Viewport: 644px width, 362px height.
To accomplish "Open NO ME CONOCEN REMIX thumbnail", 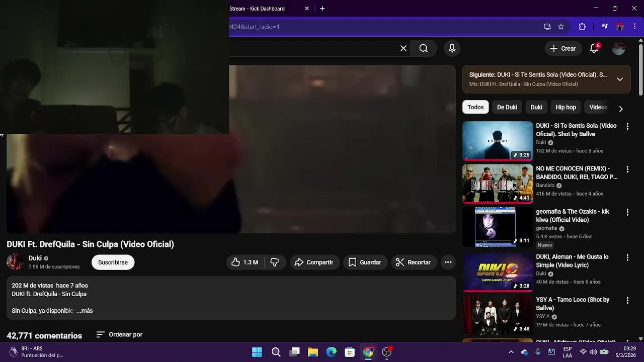I will 498,184.
